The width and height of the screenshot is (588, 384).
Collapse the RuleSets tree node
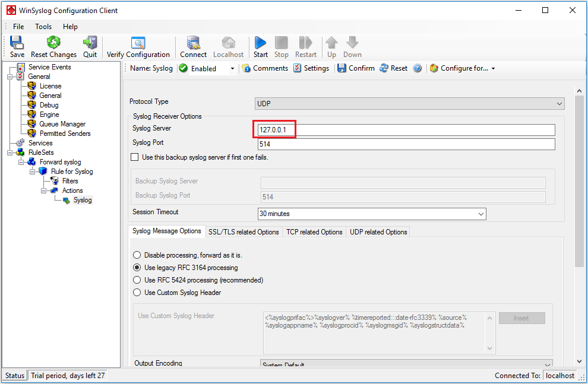[x=10, y=153]
